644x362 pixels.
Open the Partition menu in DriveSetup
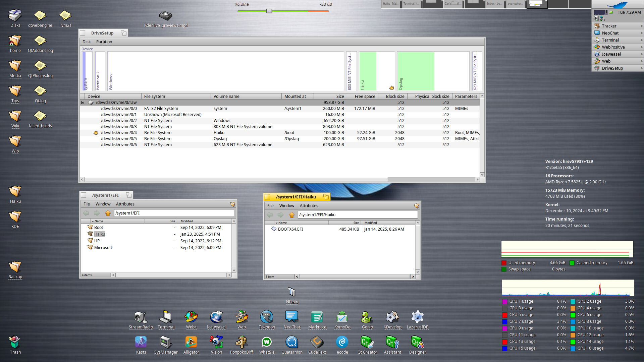104,42
